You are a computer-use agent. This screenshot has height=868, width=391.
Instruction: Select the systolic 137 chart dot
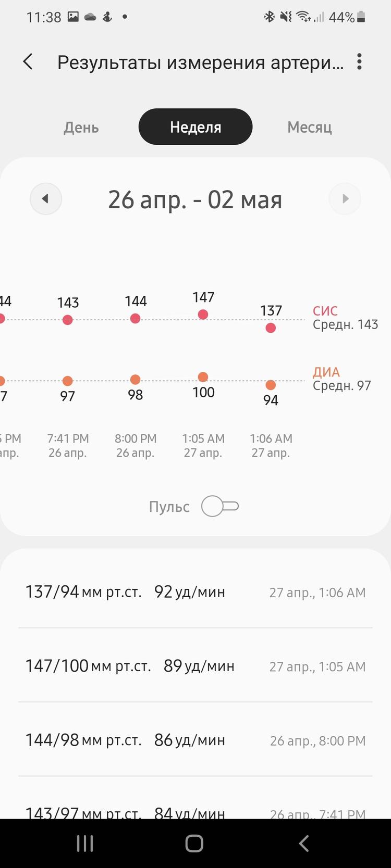[x=271, y=328]
